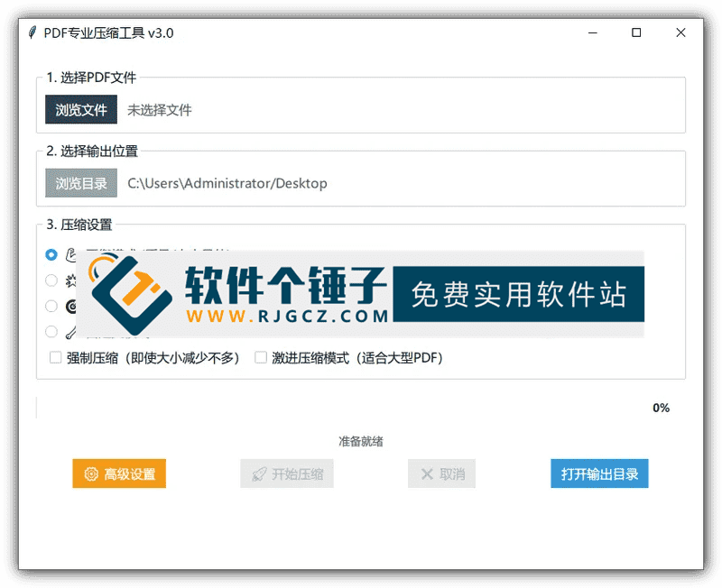
Task: Enable 强制压缩 checkbox
Action: [54, 358]
